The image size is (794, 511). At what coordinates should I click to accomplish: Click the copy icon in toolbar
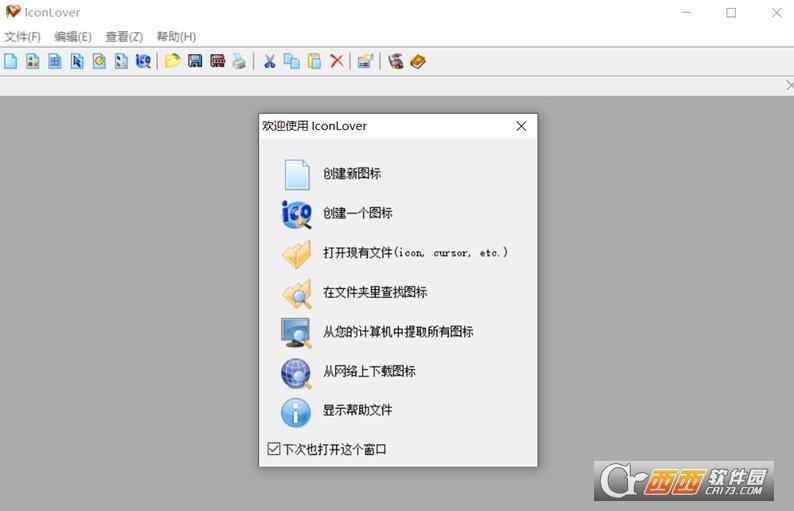click(x=291, y=61)
